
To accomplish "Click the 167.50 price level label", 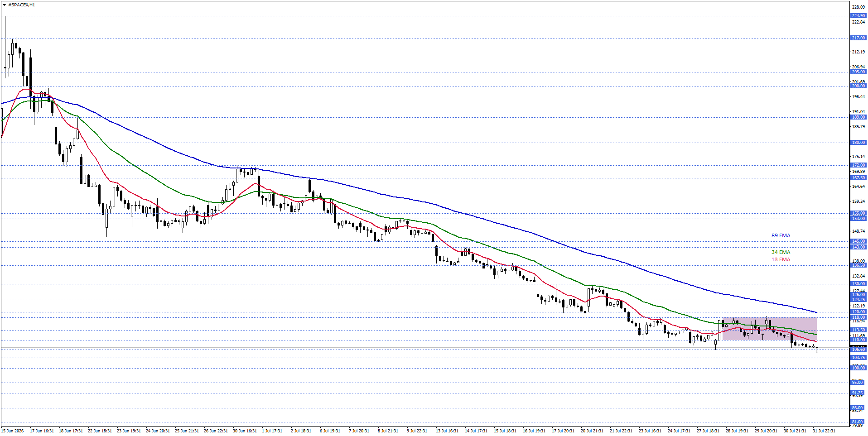I will (858, 178).
